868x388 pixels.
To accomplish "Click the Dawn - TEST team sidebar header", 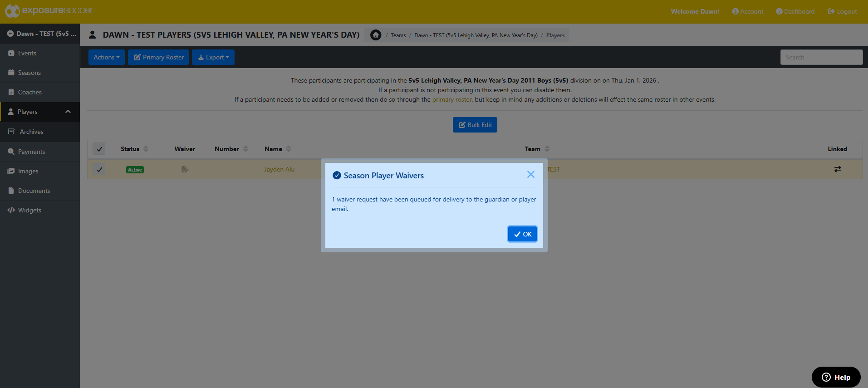I will 40,34.
